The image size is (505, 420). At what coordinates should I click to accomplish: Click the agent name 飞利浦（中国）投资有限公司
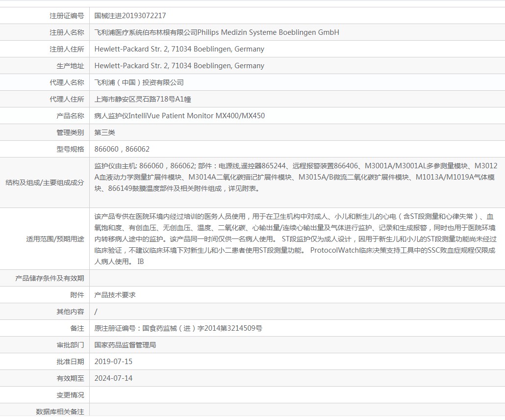139,82
